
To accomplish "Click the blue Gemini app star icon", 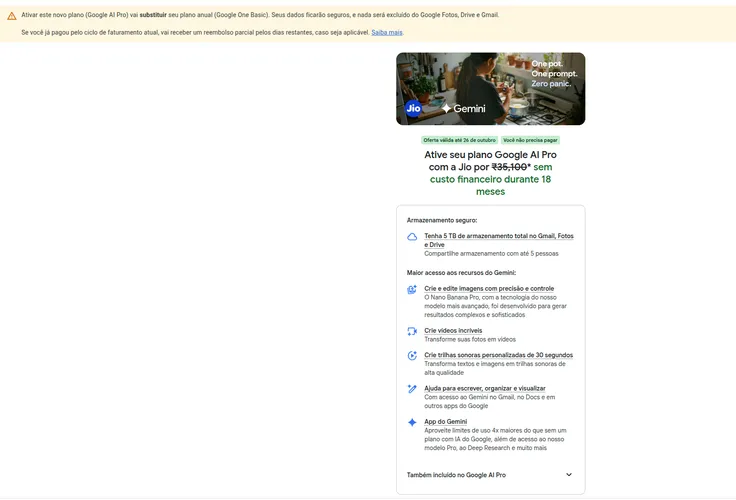I will click(412, 422).
